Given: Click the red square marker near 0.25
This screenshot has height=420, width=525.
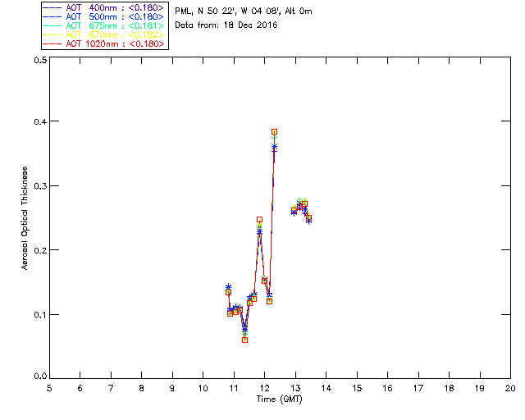Looking at the screenshot, I should click(259, 220).
